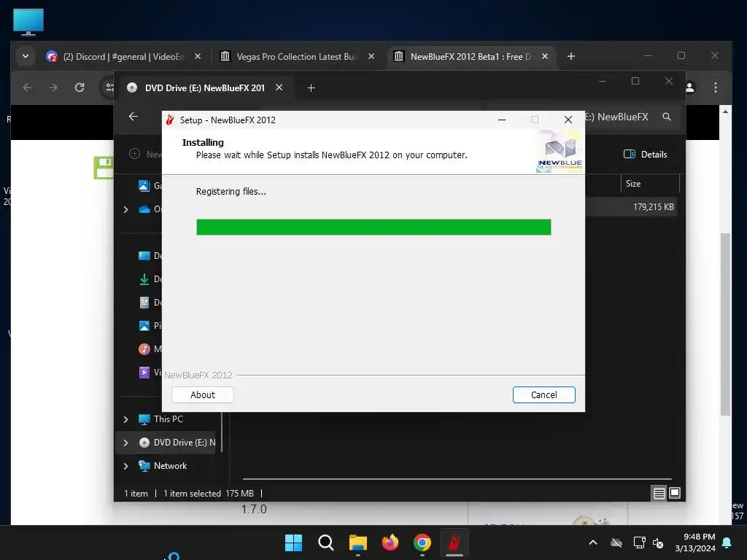Add a new File Explorer tab
This screenshot has height=560, width=747.
click(x=311, y=88)
